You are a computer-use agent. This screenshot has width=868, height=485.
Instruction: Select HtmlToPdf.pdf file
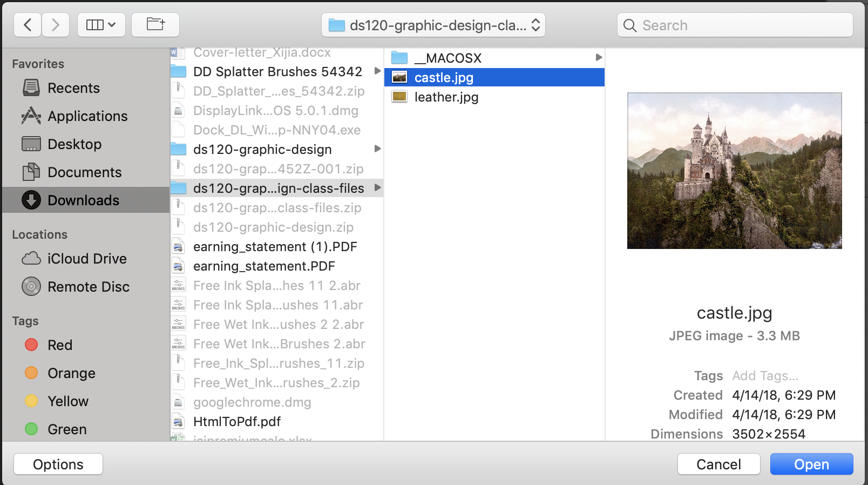pyautogui.click(x=276, y=422)
